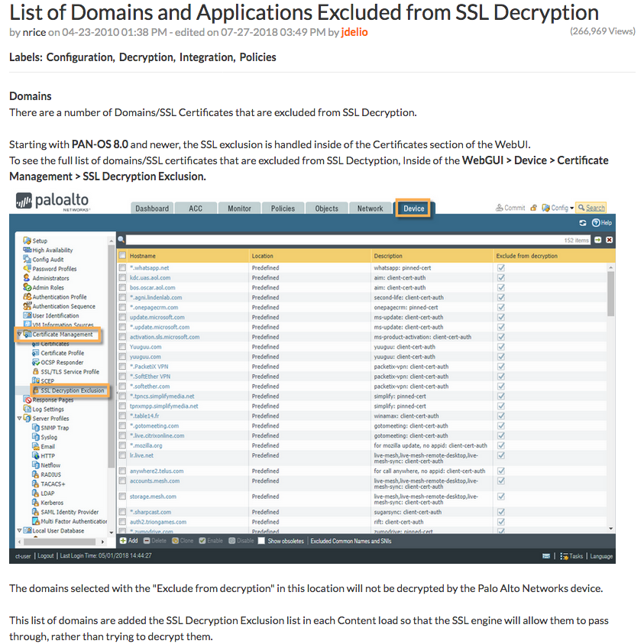Screen dimensions: 644x644
Task: Click the Tasks icon in the status bar
Action: tap(564, 556)
